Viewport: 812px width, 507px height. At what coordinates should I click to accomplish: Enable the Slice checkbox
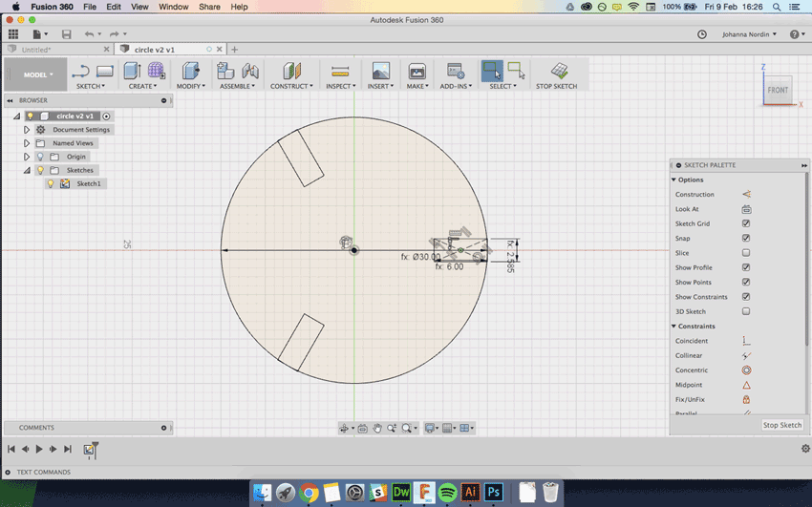(x=746, y=253)
